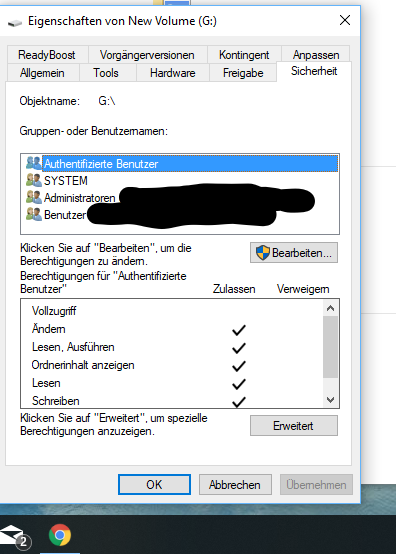Click the Lesen permission row
Image resolution: width=396 pixels, height=554 pixels.
point(172,383)
